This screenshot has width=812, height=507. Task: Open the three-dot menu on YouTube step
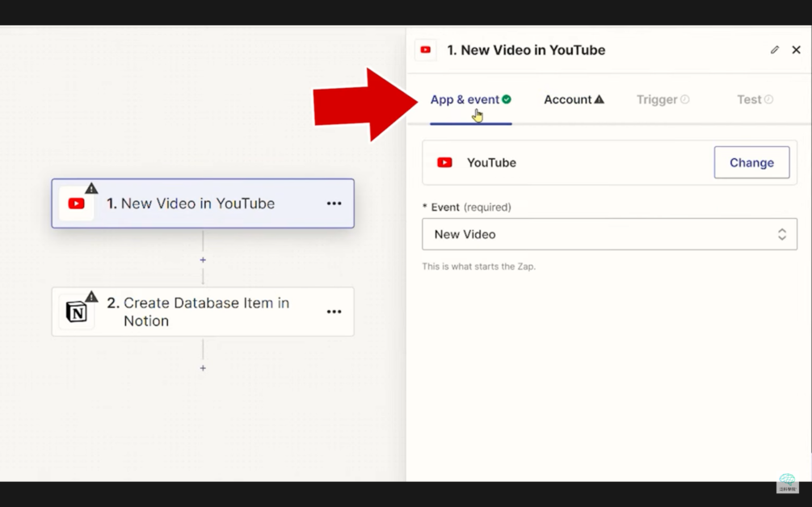coord(334,203)
